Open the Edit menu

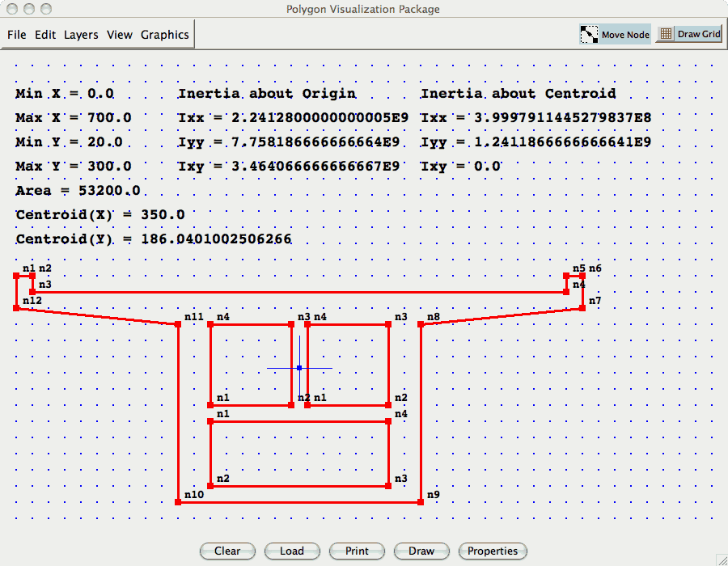pyautogui.click(x=45, y=35)
